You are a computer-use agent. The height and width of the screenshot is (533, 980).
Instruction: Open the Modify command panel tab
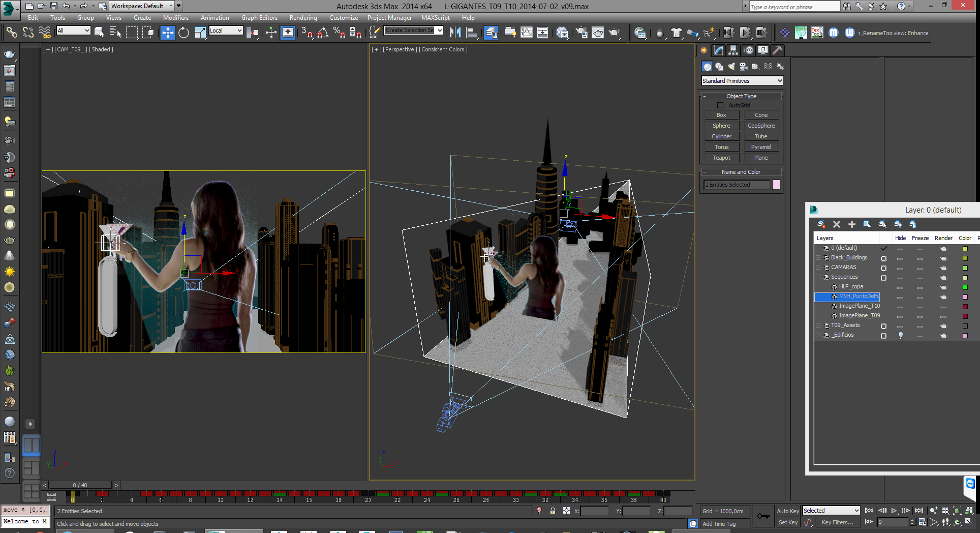pyautogui.click(x=718, y=50)
